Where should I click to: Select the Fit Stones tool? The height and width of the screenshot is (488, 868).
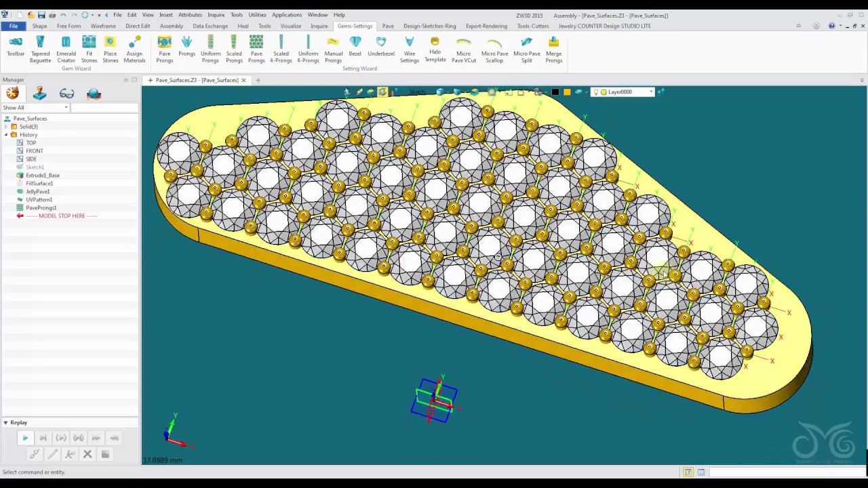(x=89, y=49)
